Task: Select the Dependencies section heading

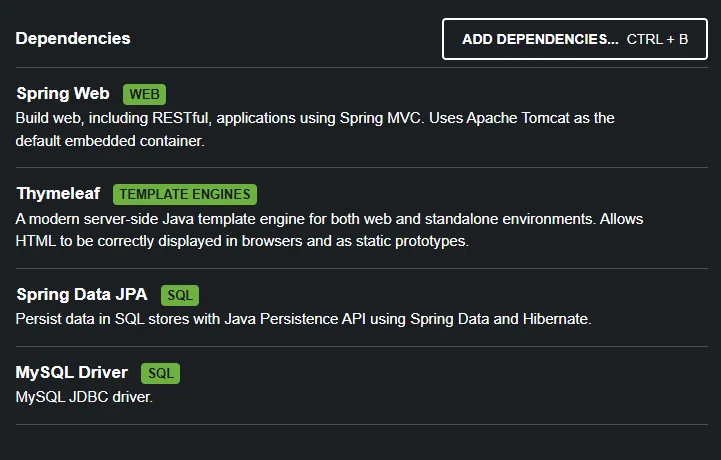Action: [73, 39]
